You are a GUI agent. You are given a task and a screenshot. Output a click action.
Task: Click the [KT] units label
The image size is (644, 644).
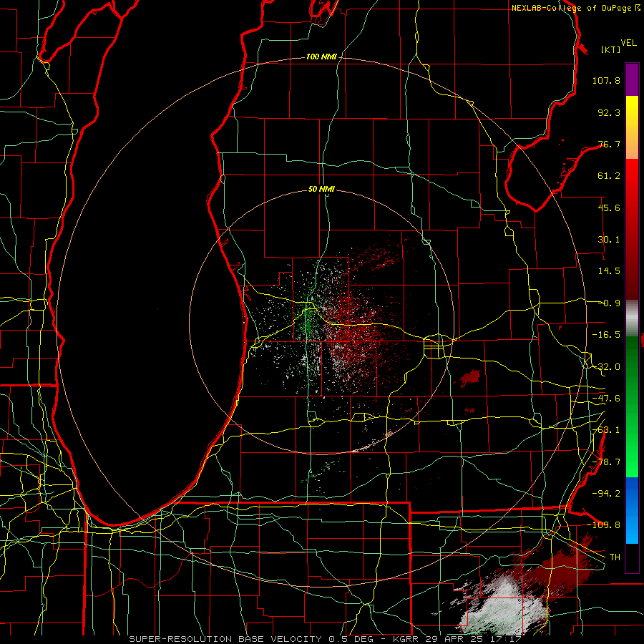tap(611, 49)
